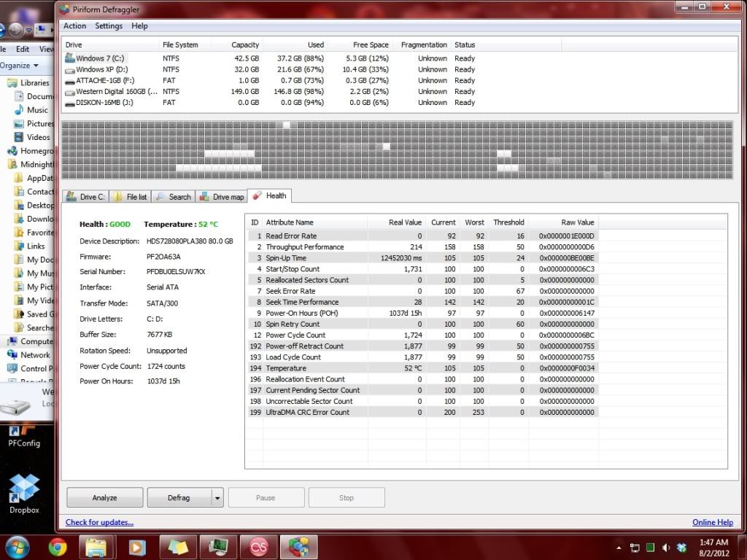Screen dimensions: 747x560
Task: Click the Health pill tab icon
Action: pos(258,195)
